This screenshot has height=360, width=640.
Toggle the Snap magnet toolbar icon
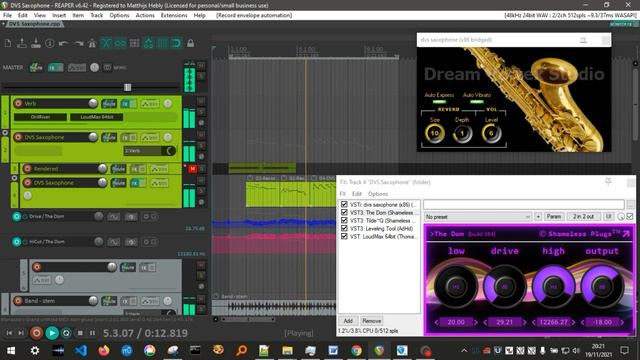176,43
